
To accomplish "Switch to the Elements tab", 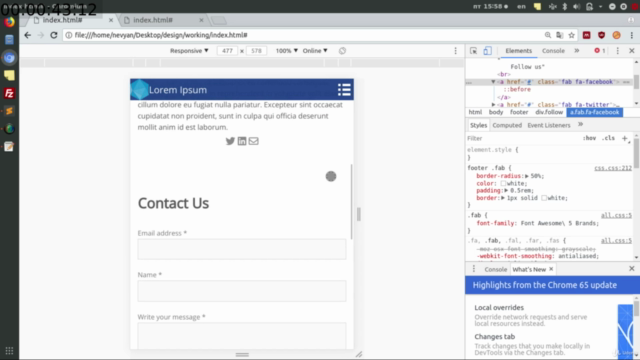I will point(518,51).
